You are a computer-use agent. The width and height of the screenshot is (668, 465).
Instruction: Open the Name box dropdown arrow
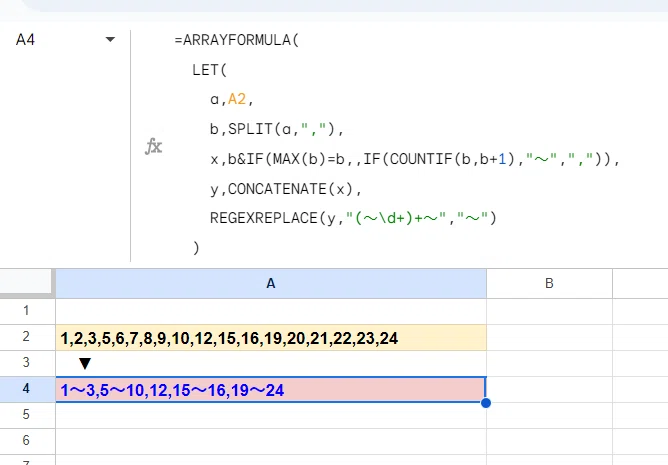click(x=110, y=40)
